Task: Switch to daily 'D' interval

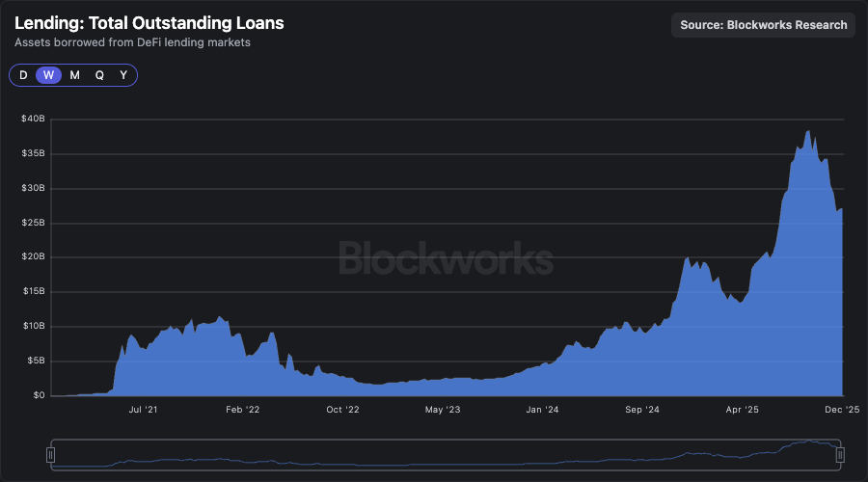Action: coord(23,75)
